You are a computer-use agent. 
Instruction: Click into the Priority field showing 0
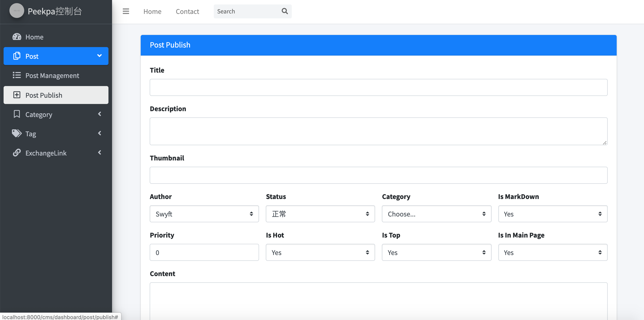pos(204,252)
